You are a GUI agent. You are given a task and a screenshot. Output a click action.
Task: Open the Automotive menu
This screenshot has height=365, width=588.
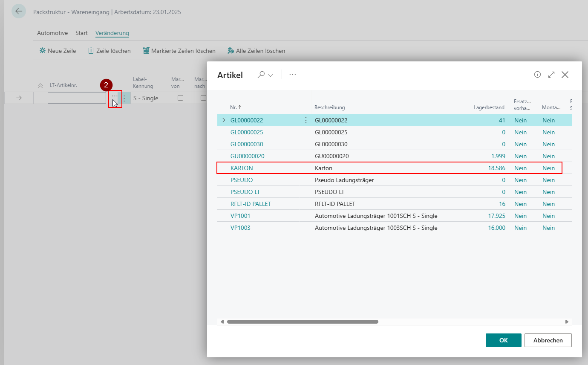pyautogui.click(x=52, y=33)
